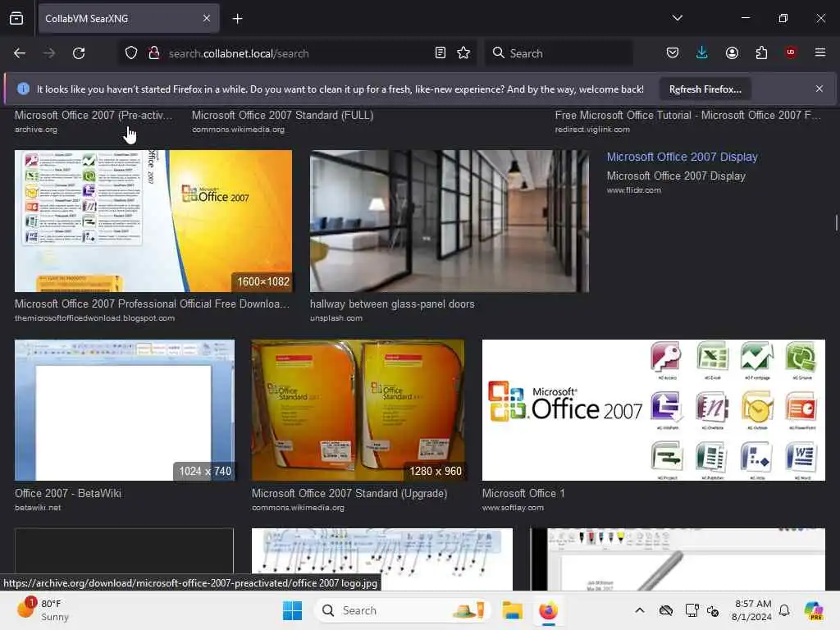Click Microsoft Office 2007 Standard (Upgrade) caption

point(349,493)
